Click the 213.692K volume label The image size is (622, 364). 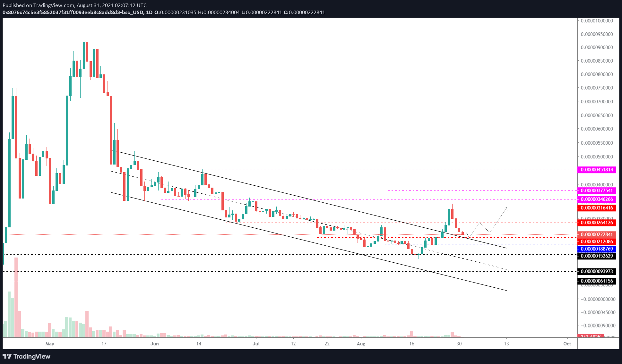pos(591,336)
